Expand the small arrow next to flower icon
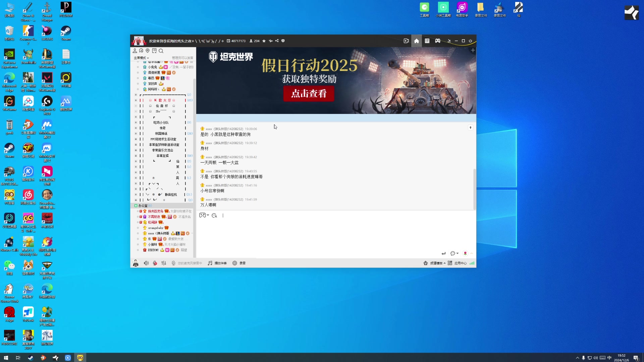Viewport: 644px width, 362px height. click(472, 253)
